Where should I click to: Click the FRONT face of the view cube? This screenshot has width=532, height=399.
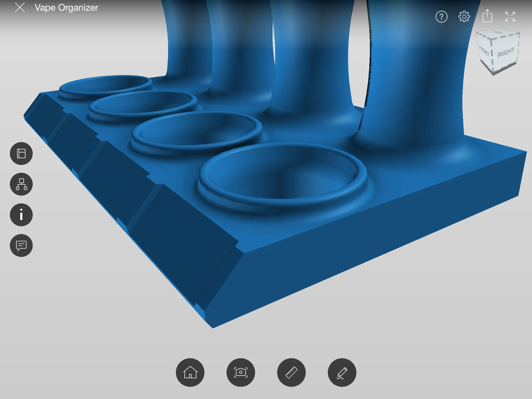tap(484, 51)
